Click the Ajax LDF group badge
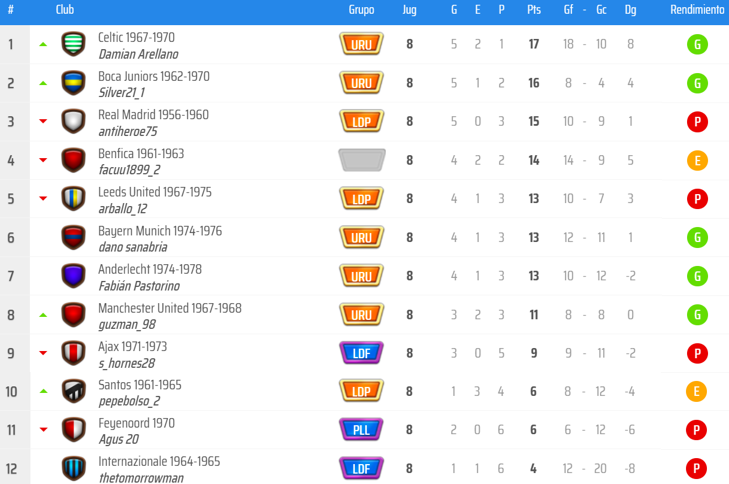 click(361, 353)
